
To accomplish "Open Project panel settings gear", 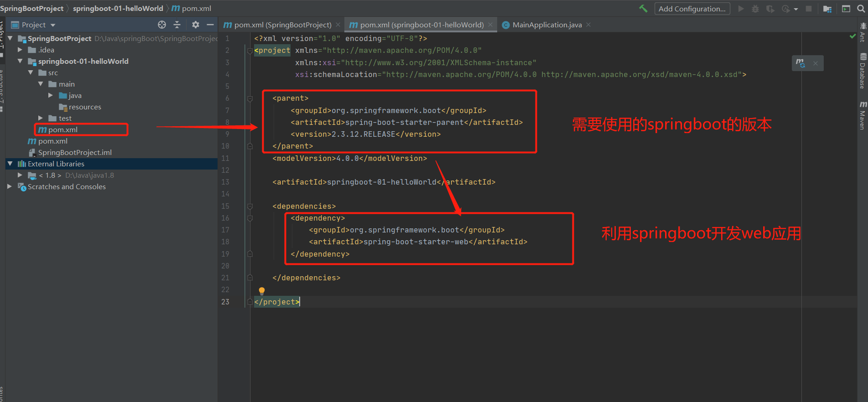I will pos(196,25).
